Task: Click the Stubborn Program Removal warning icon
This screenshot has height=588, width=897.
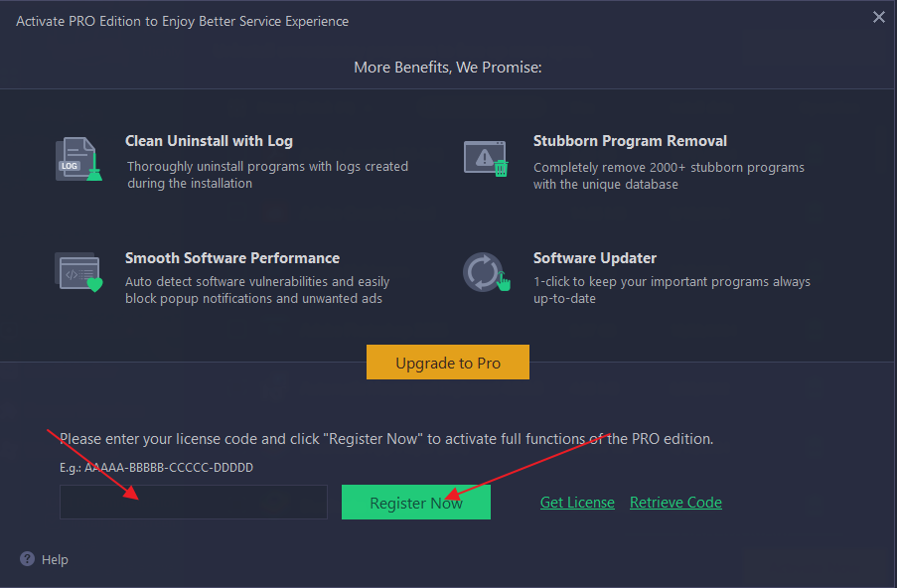Action: (486, 158)
